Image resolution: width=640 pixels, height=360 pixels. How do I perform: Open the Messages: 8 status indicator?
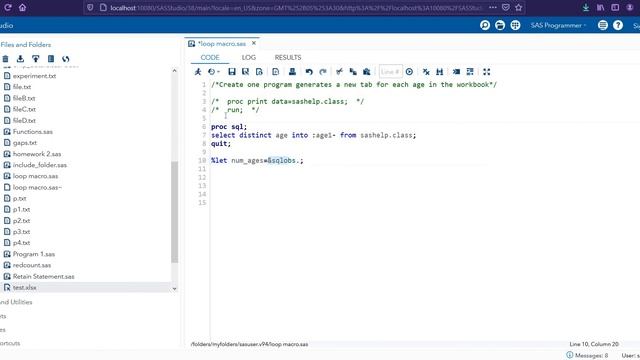(x=587, y=356)
